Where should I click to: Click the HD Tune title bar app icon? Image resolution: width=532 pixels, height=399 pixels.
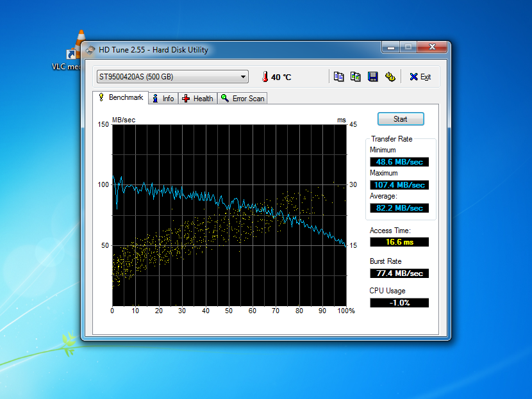coord(90,50)
